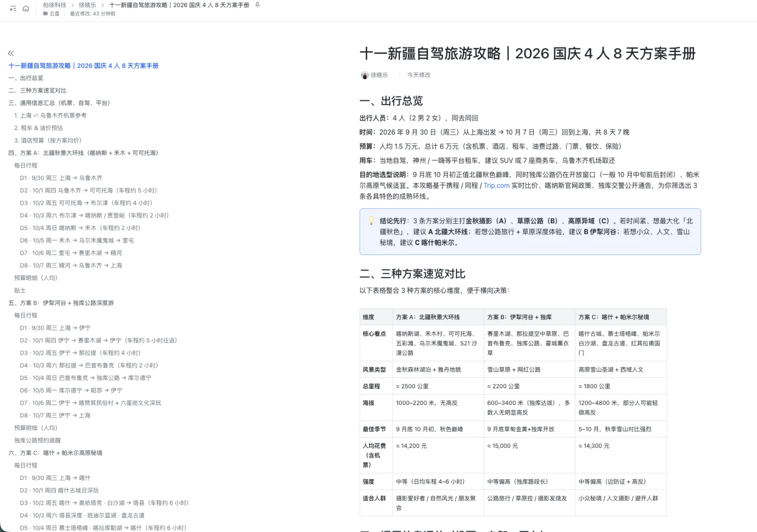Collapse the outline panel with double chevron
Screen dimensions: 757x532
pyautogui.click(x=11, y=53)
